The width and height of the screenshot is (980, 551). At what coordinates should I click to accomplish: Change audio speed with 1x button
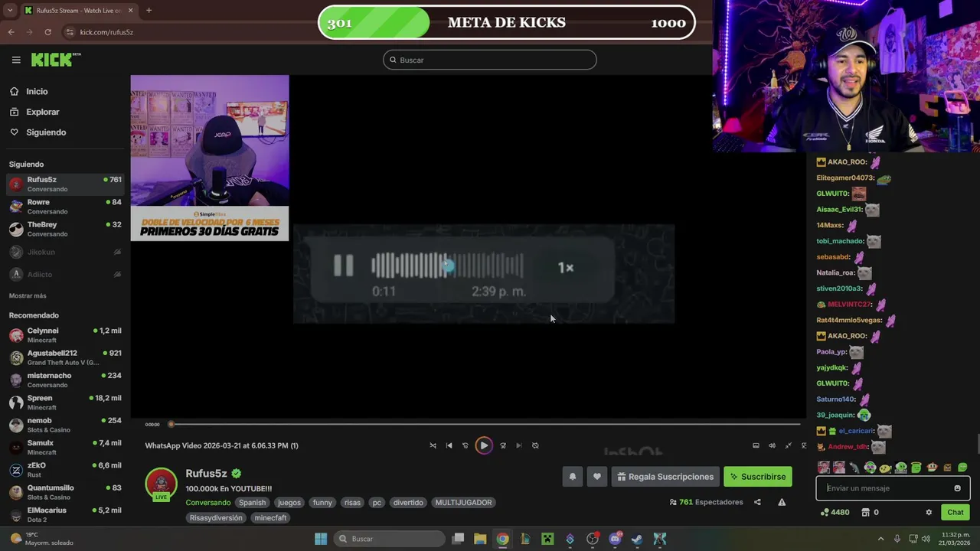[x=566, y=267]
